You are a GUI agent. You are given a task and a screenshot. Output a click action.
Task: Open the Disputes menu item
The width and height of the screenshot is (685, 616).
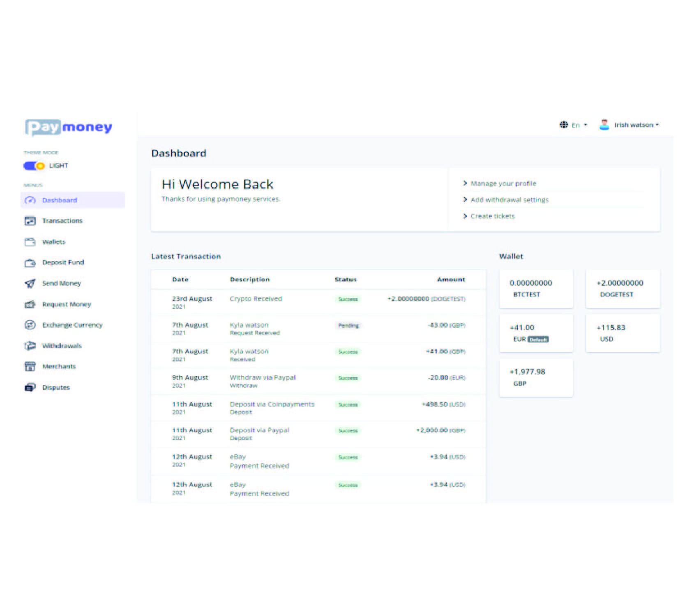pos(56,388)
